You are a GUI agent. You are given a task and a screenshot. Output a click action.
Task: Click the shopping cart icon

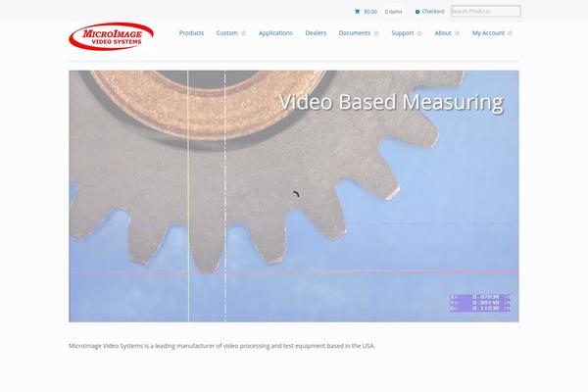357,12
